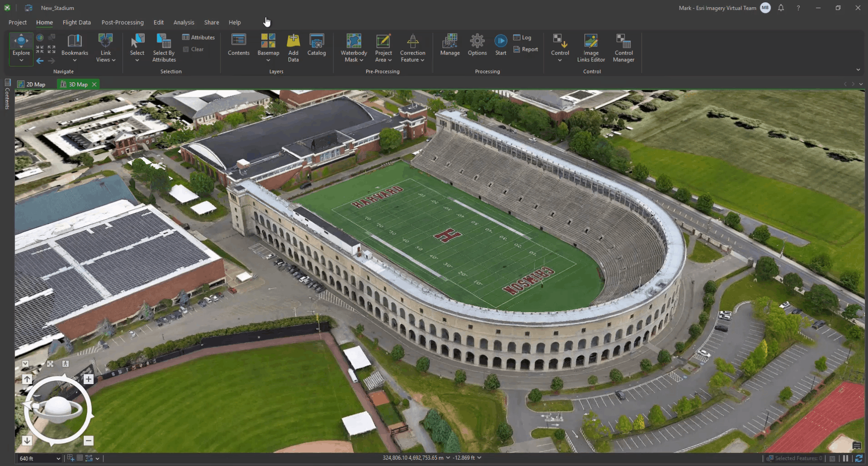868x466 pixels.
Task: Click the fixed zoom in arrows icon
Action: pos(40,49)
